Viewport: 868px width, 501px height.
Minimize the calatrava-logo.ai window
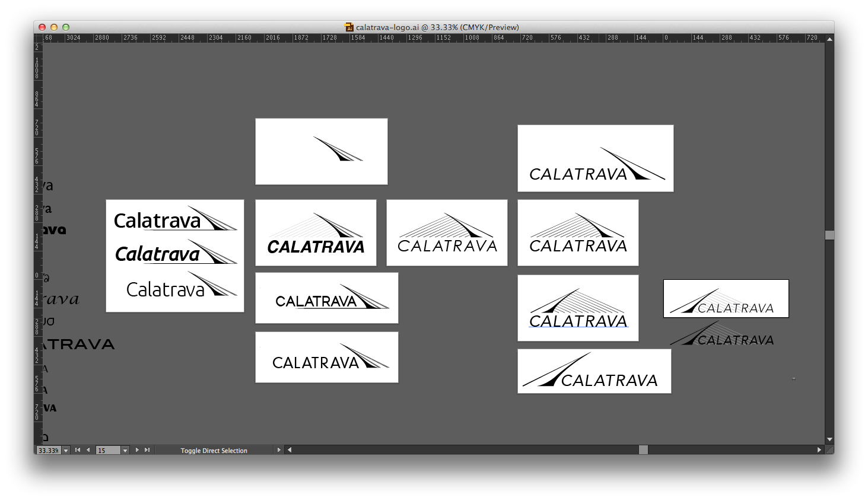click(x=54, y=27)
